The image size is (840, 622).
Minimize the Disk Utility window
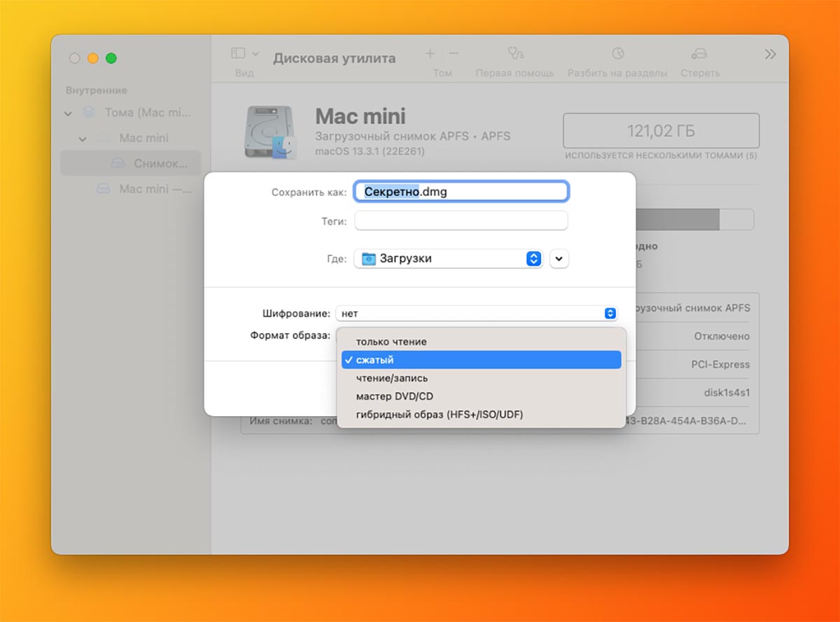[92, 59]
